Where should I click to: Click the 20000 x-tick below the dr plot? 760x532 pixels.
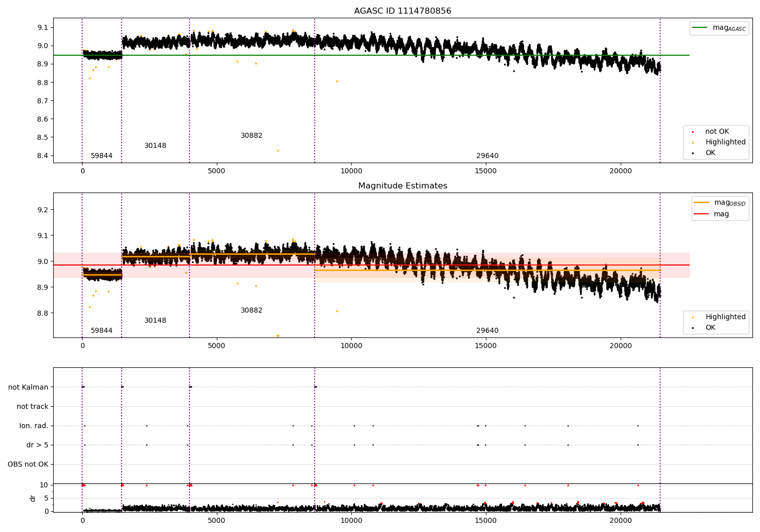point(621,520)
